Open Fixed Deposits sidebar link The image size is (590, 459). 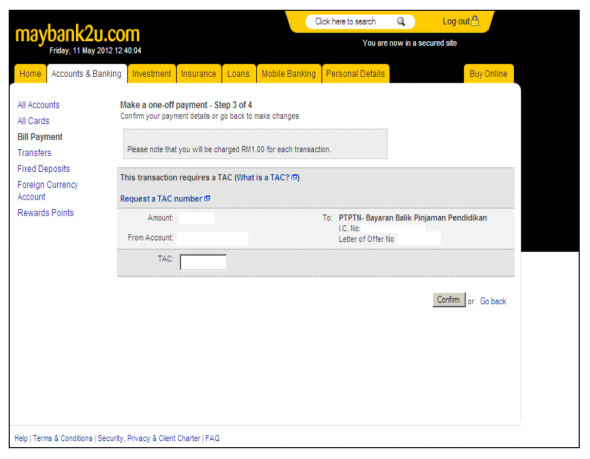click(x=44, y=169)
